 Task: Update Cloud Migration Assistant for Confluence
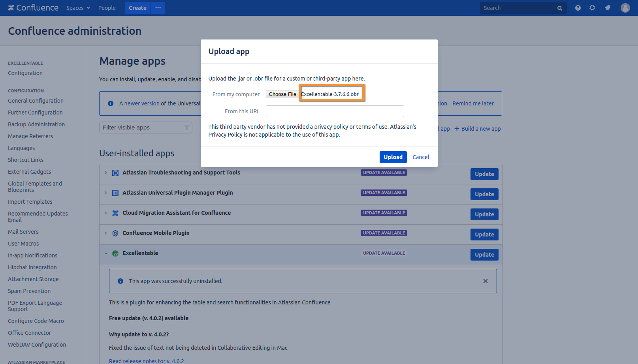(x=484, y=214)
